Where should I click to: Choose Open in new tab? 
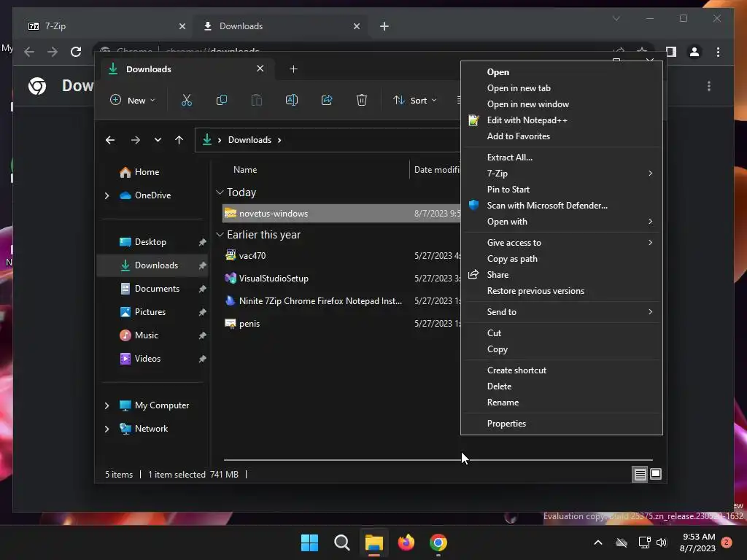point(562,88)
